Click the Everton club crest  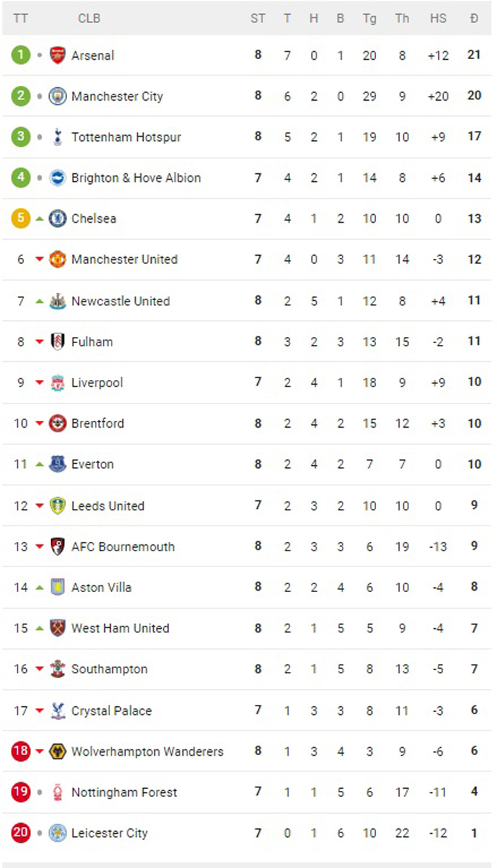pyautogui.click(x=58, y=464)
